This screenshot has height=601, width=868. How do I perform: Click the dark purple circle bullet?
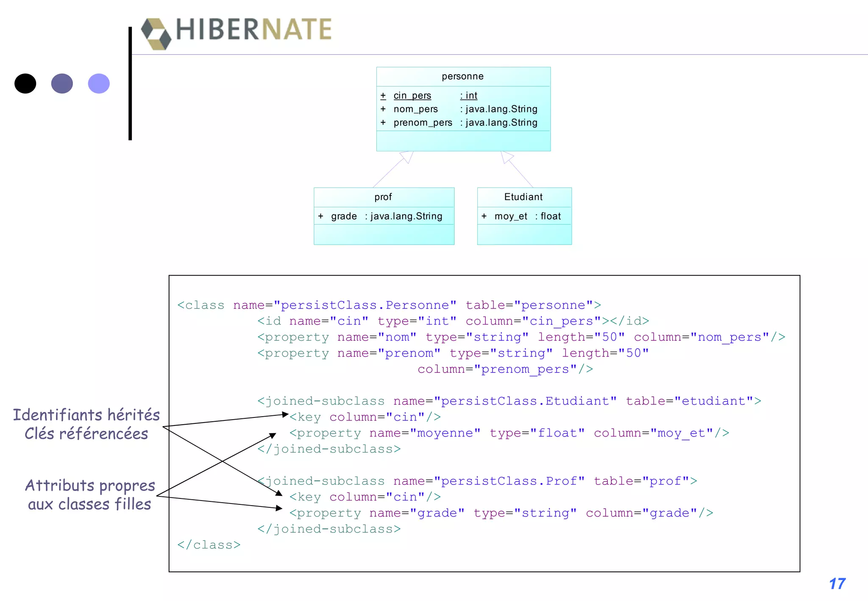tap(62, 83)
